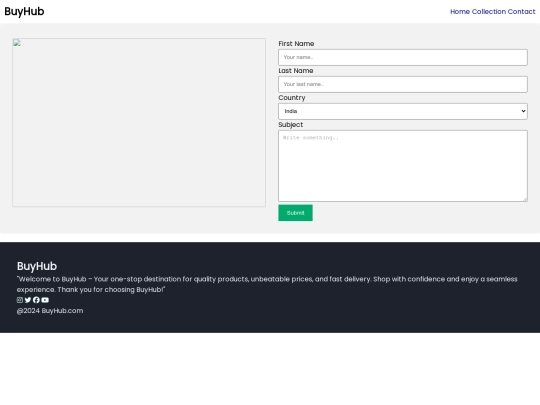Focus the First Name input field
The height and width of the screenshot is (405, 540).
[x=403, y=57]
